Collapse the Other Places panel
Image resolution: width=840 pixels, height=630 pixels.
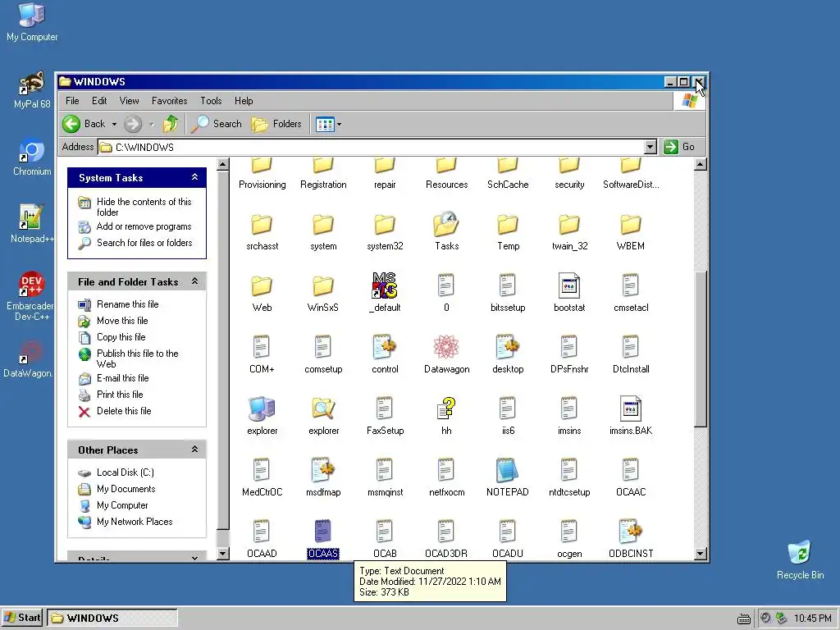(x=195, y=450)
